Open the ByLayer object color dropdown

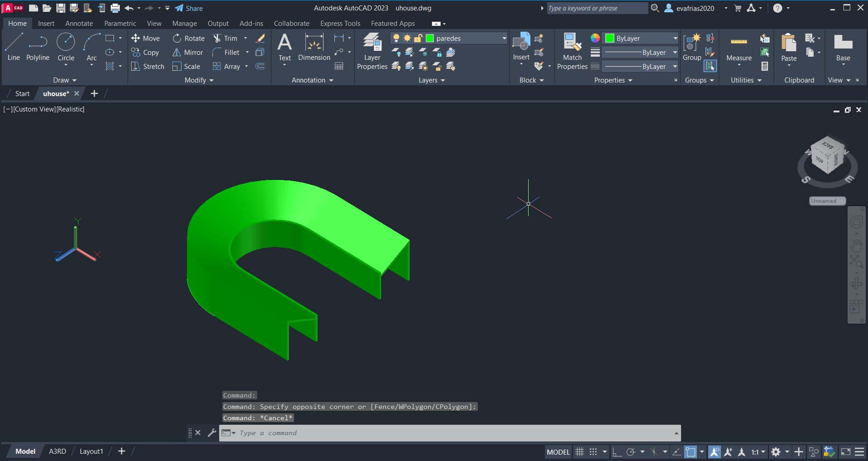point(675,39)
